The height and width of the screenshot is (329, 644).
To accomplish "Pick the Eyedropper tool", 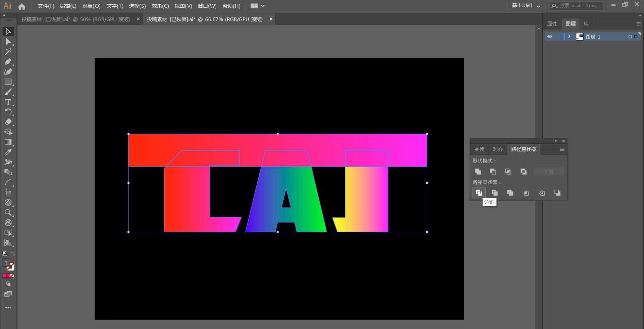I will tap(8, 152).
